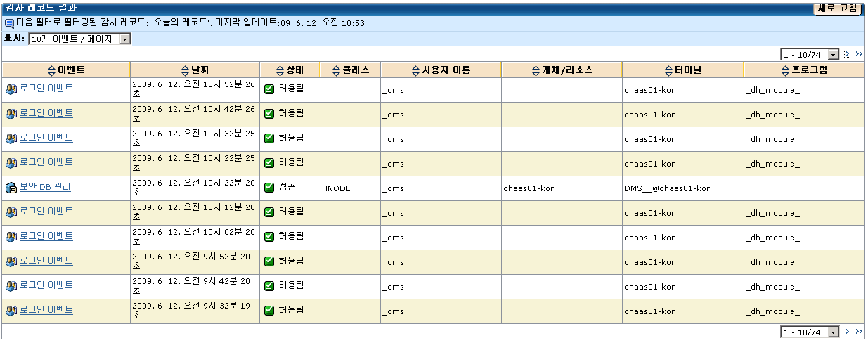
Task: Select date cell 2009. 6. 12. 오전 10시 22분 20초
Action: [x=193, y=187]
